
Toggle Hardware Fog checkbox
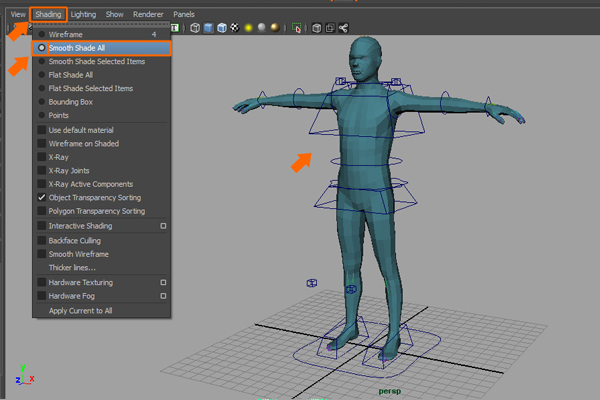coord(42,296)
